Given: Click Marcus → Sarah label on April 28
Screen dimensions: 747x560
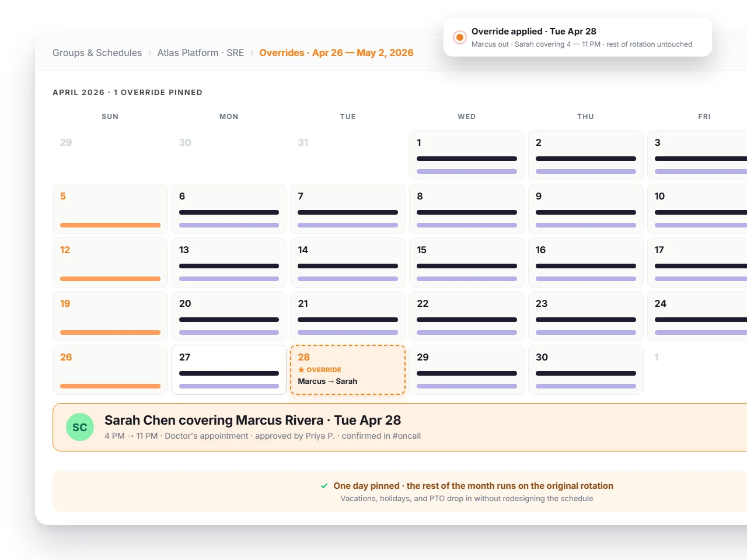Looking at the screenshot, I should (x=327, y=381).
